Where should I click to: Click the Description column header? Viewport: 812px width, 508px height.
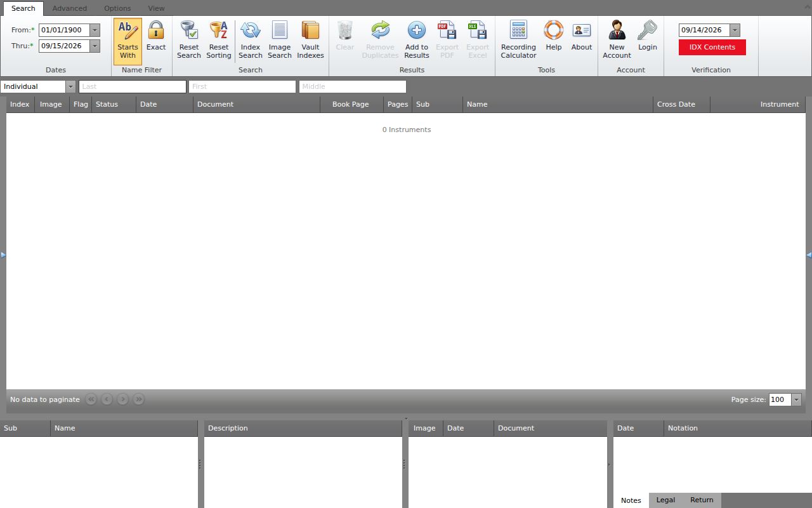[303, 428]
